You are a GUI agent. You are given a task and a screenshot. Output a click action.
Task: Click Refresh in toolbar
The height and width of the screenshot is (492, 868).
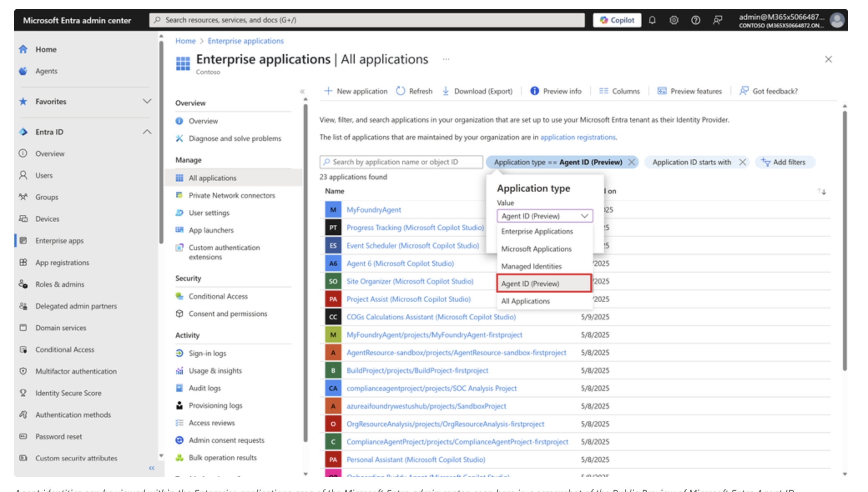(414, 91)
